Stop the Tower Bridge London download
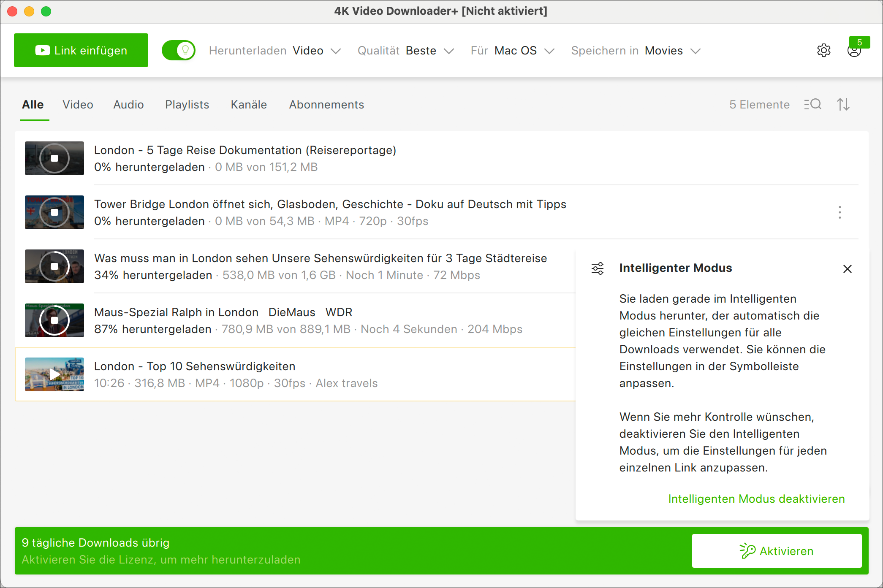Screen dimensions: 883x588 coord(54,212)
